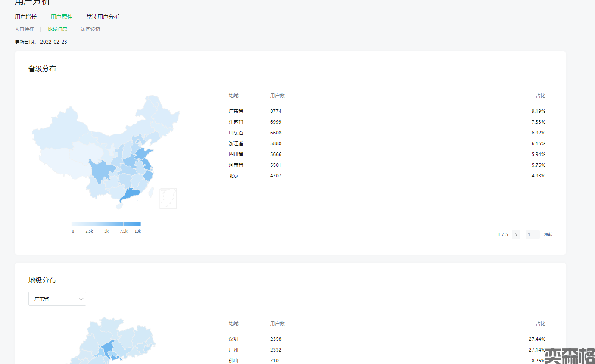Open the 访问设备 sub-tab
Image resolution: width=595 pixels, height=364 pixels.
(90, 29)
